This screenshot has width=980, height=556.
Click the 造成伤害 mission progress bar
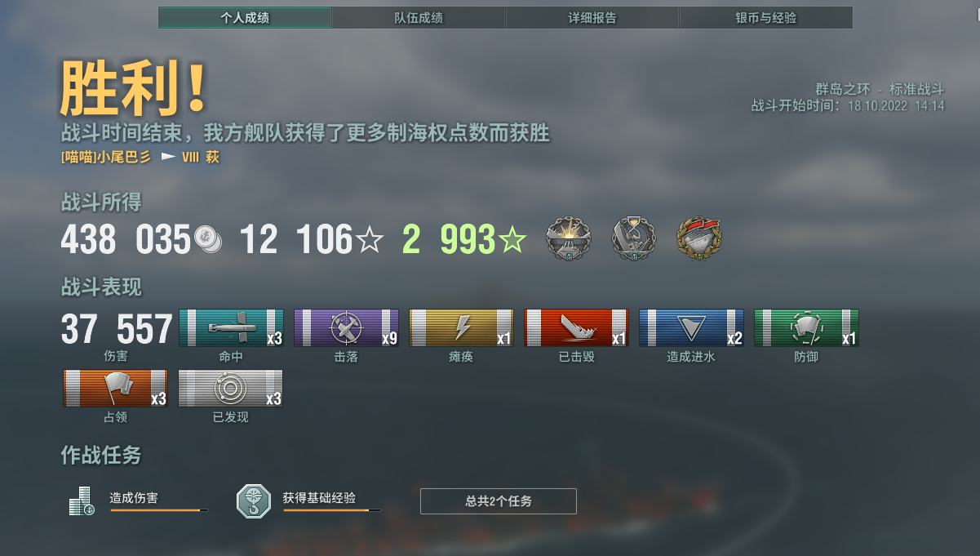point(158,510)
